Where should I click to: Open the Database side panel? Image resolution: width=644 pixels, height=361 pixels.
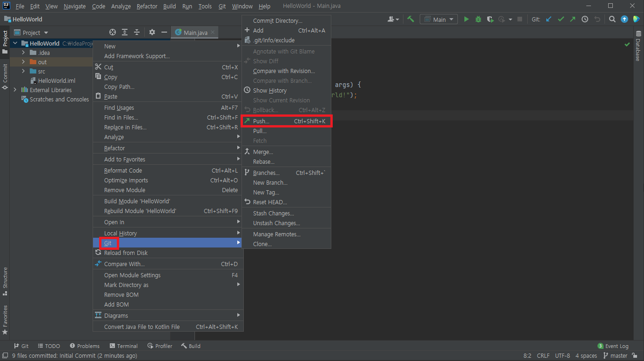(x=638, y=46)
